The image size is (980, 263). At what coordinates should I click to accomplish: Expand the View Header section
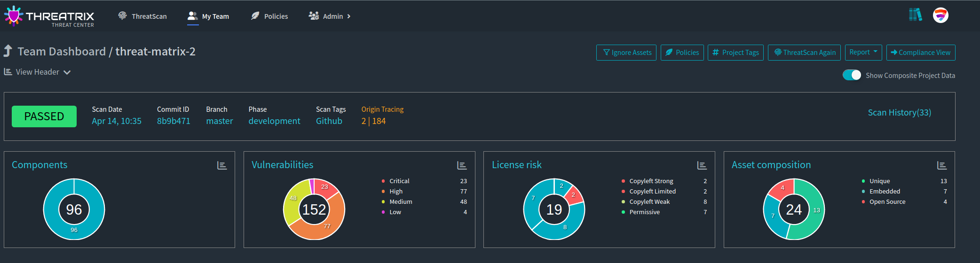pos(38,72)
